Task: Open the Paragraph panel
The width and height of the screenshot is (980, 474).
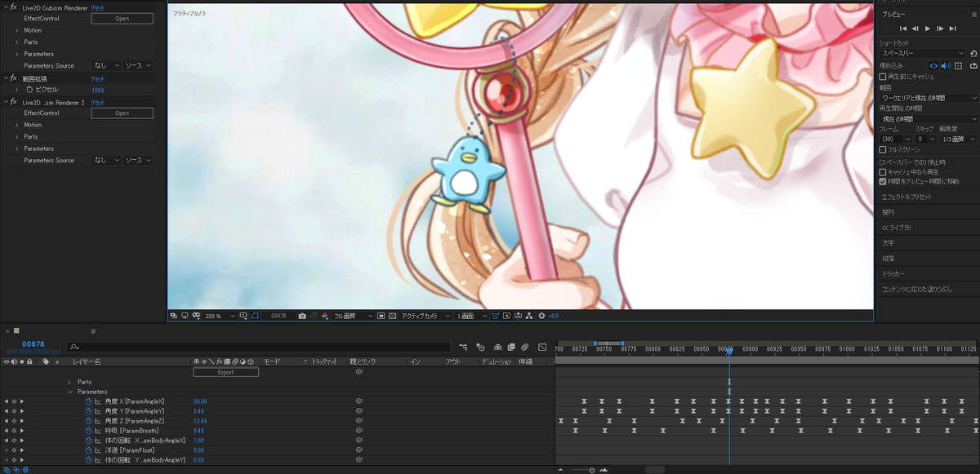Action: [889, 259]
